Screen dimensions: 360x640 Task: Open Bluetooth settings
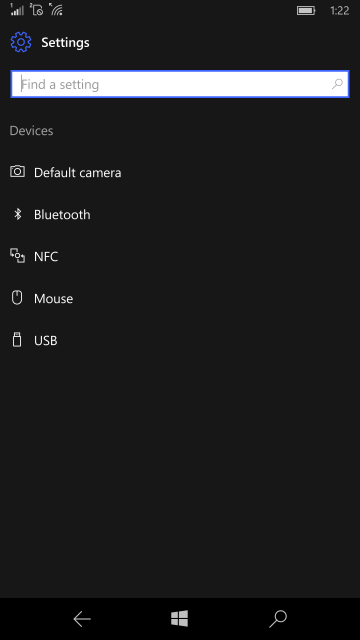coord(180,214)
